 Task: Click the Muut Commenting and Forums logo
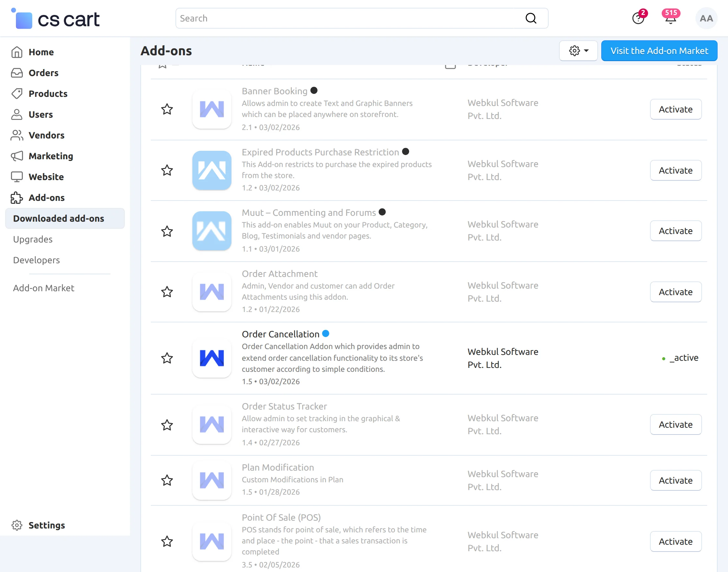point(212,231)
